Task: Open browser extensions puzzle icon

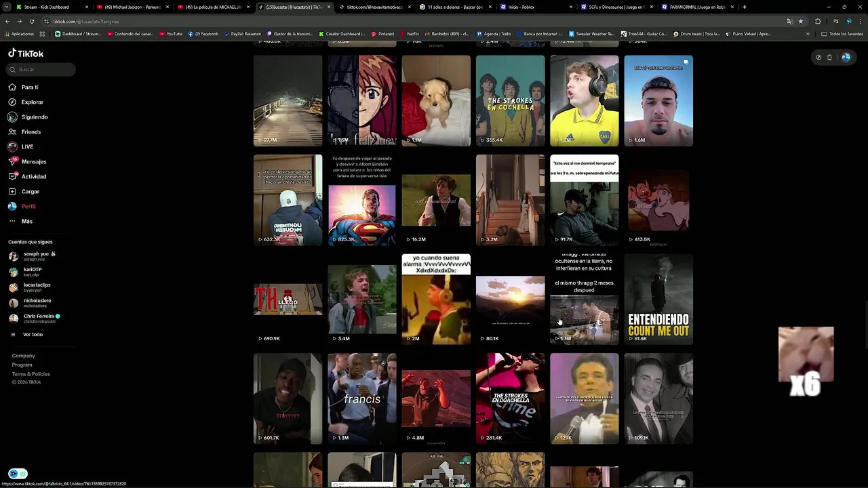Action: pyautogui.click(x=818, y=21)
